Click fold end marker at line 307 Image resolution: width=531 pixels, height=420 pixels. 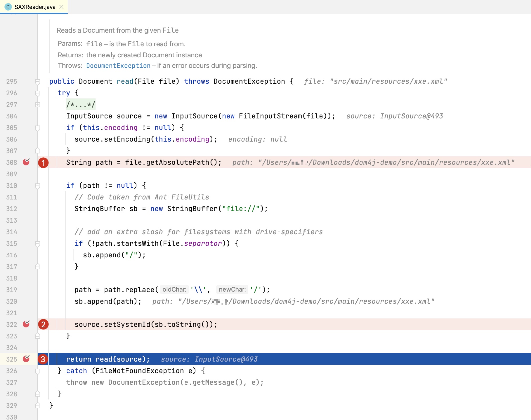[38, 151]
